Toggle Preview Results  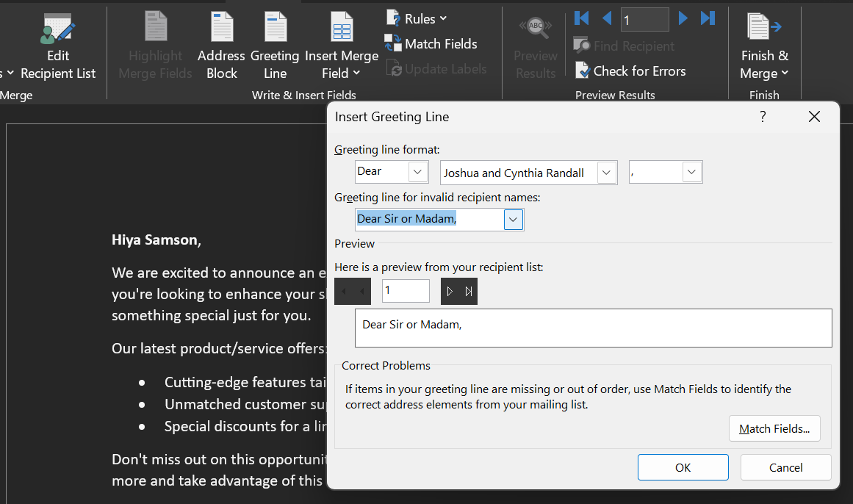point(536,44)
